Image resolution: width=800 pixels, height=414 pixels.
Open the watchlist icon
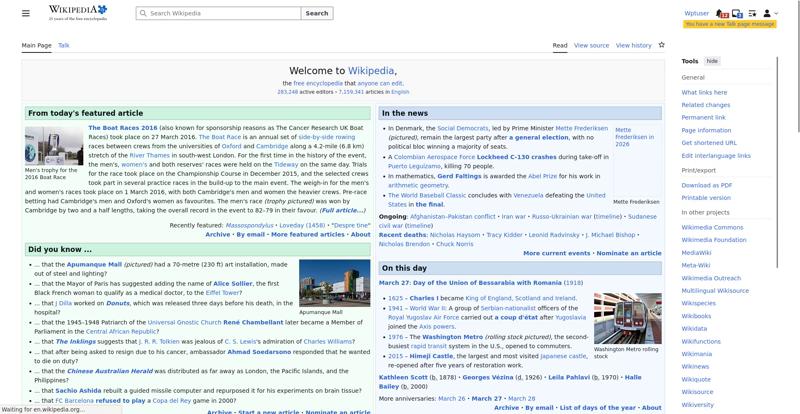(752, 13)
